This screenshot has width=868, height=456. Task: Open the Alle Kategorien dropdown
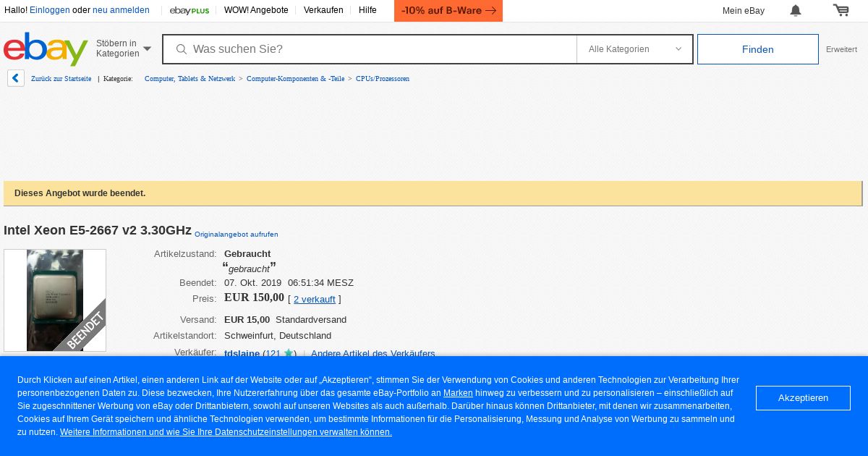(x=634, y=49)
